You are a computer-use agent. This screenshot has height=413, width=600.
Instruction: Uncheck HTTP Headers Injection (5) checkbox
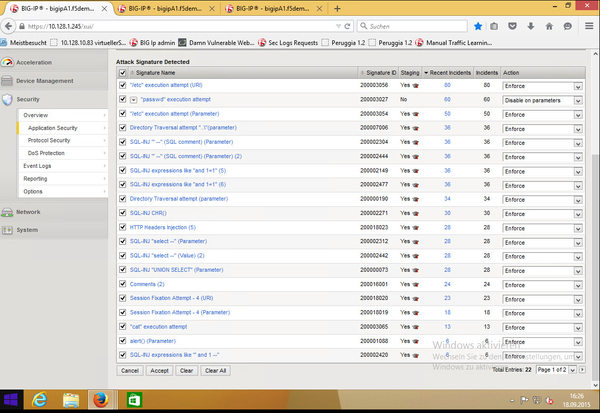122,227
